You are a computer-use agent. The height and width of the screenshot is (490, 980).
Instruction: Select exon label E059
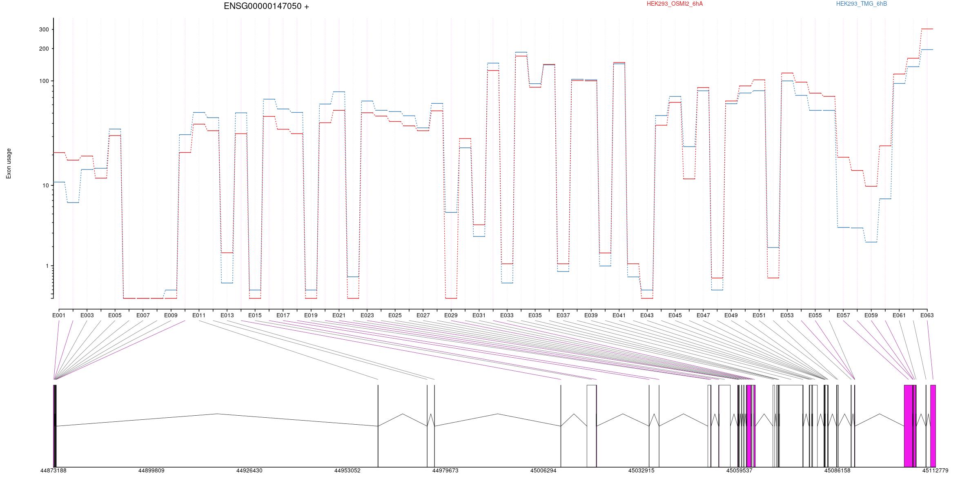coord(871,315)
